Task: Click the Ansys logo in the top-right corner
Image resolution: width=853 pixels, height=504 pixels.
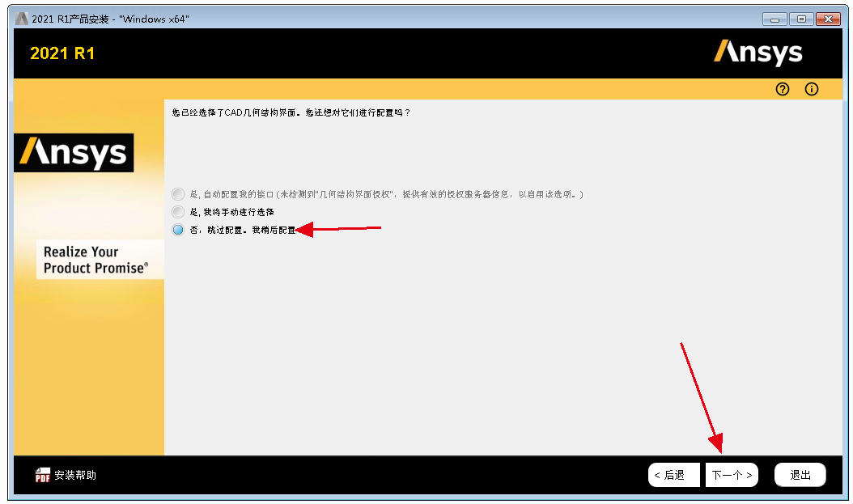Action: click(x=759, y=52)
